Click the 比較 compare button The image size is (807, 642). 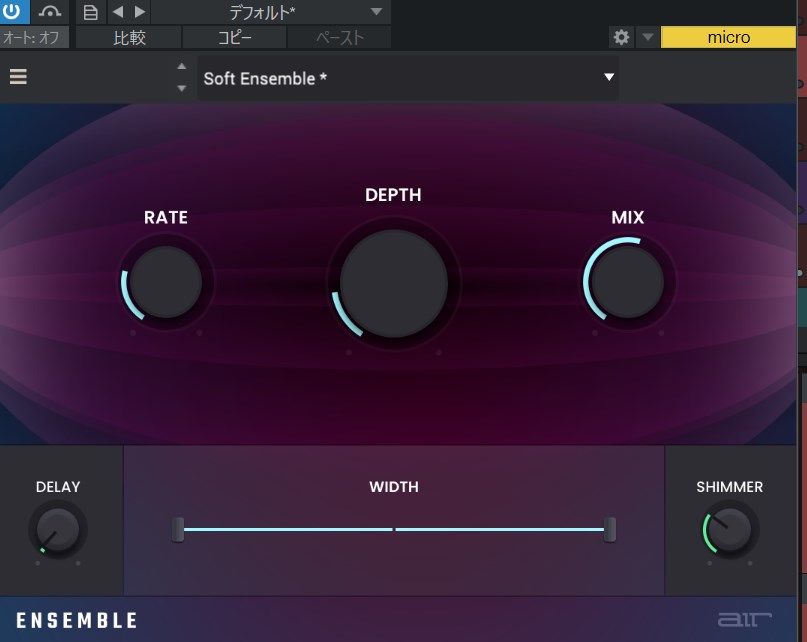click(129, 38)
